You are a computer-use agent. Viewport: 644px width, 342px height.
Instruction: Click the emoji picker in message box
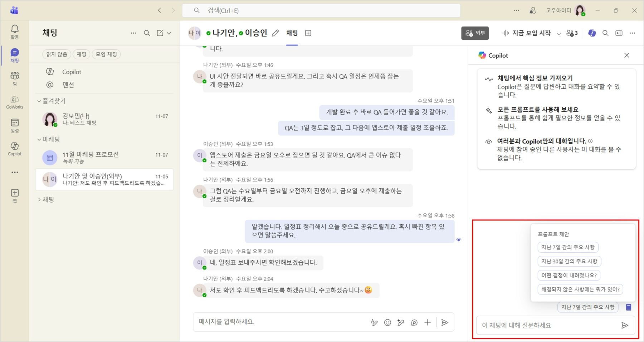[x=387, y=322]
